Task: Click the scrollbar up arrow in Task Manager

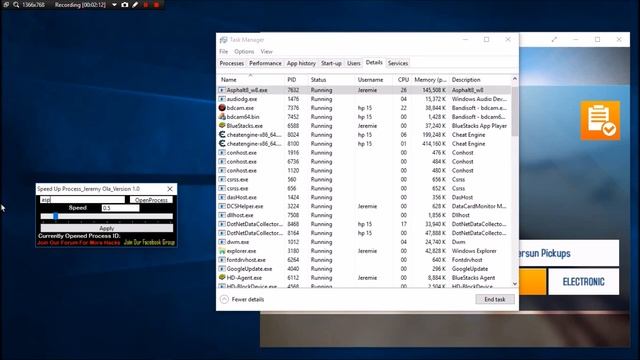Action: tap(515, 79)
